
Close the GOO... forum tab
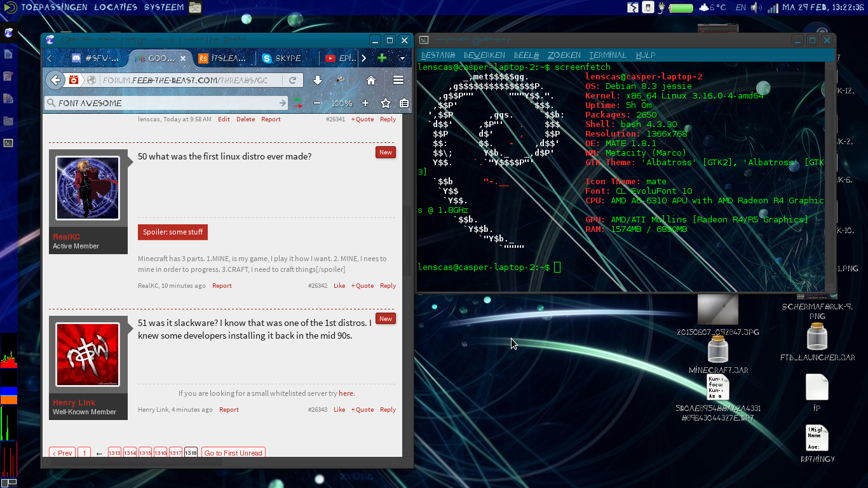(x=183, y=58)
